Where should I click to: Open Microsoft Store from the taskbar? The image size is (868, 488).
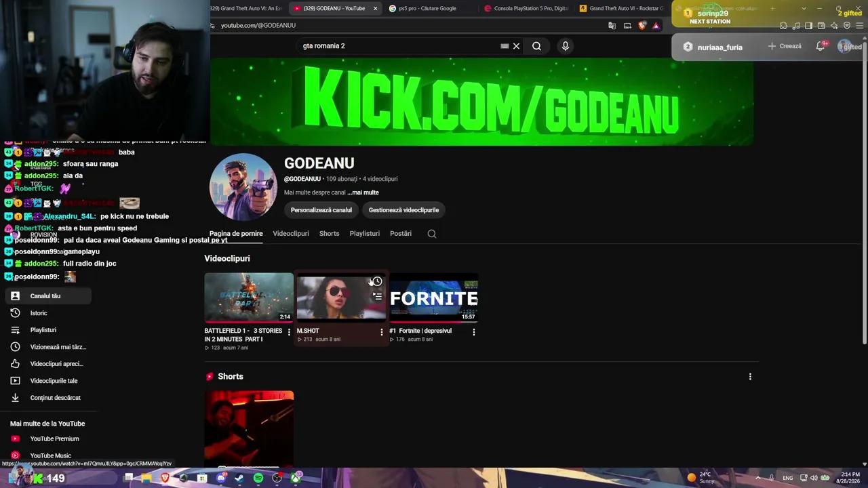click(x=202, y=478)
